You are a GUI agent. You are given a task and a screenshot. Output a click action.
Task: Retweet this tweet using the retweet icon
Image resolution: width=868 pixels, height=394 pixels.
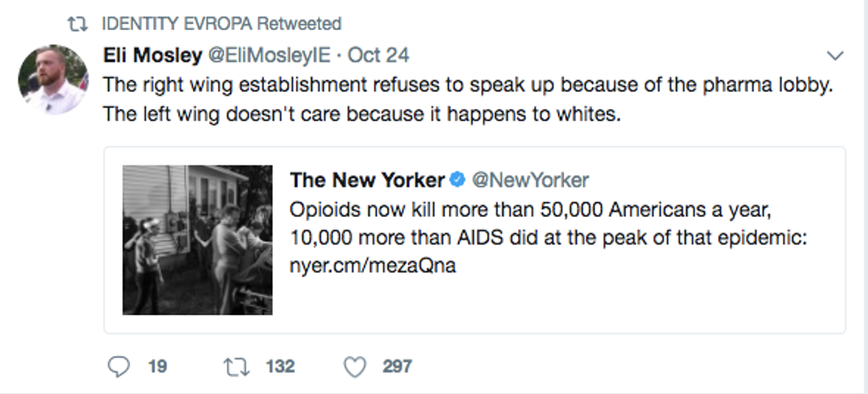coord(234,365)
